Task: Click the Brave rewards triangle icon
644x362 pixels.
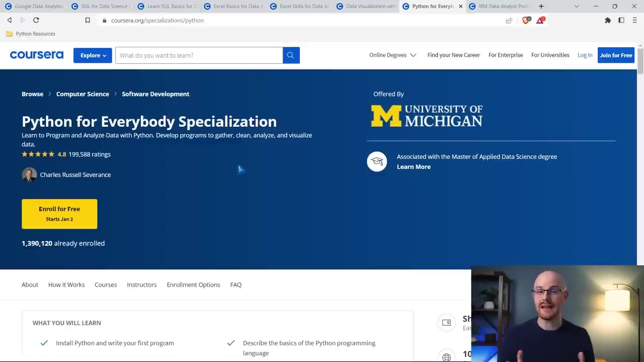Action: [x=540, y=20]
